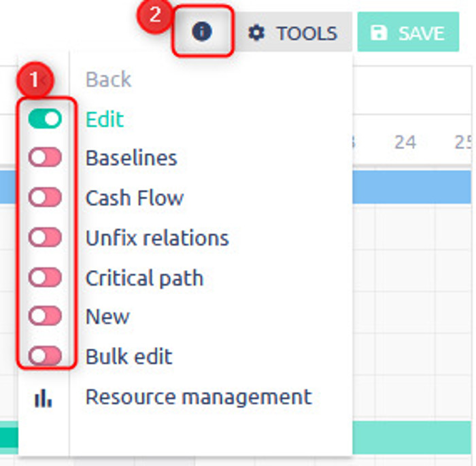
Task: Click the SAVE button
Action: pyautogui.click(x=408, y=32)
